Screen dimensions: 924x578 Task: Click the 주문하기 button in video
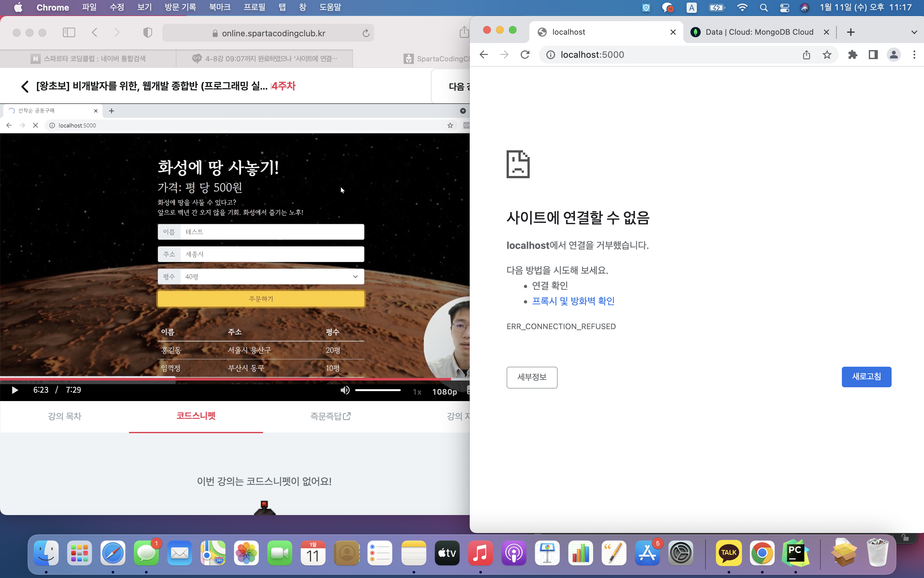pos(261,299)
